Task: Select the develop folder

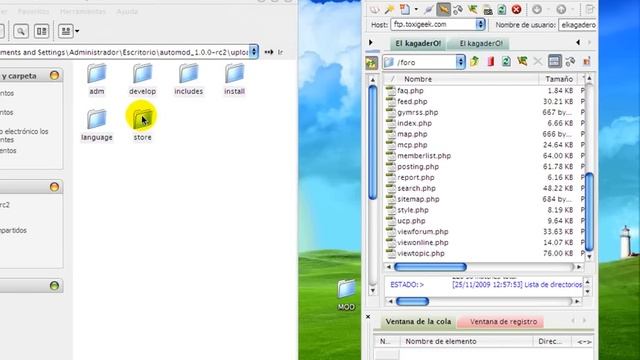Action: 142,80
